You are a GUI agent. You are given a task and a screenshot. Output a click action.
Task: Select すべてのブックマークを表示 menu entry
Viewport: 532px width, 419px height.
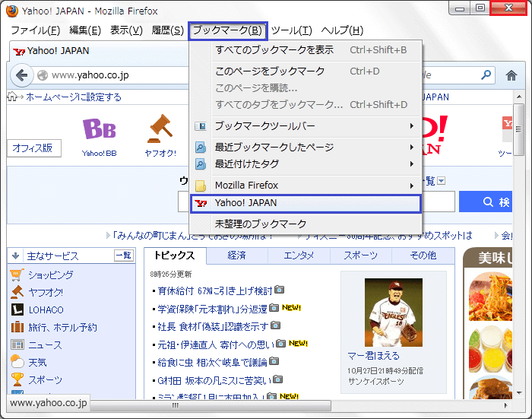pyautogui.click(x=274, y=50)
